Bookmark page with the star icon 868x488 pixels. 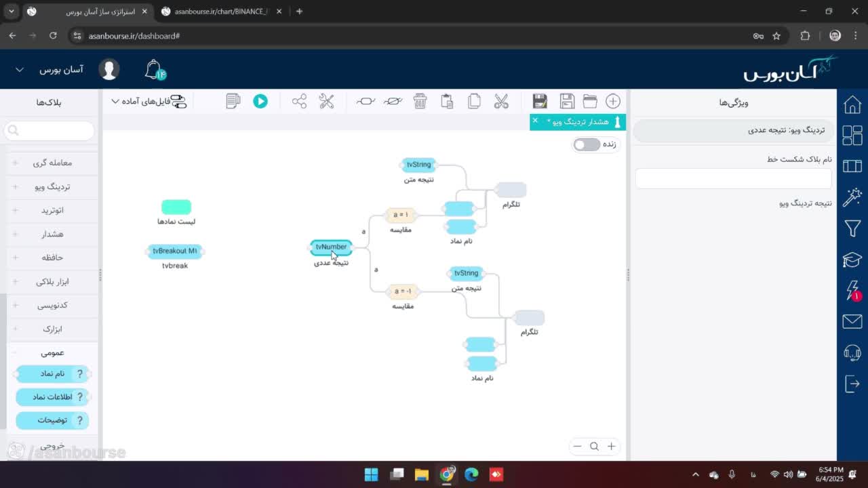pos(776,36)
